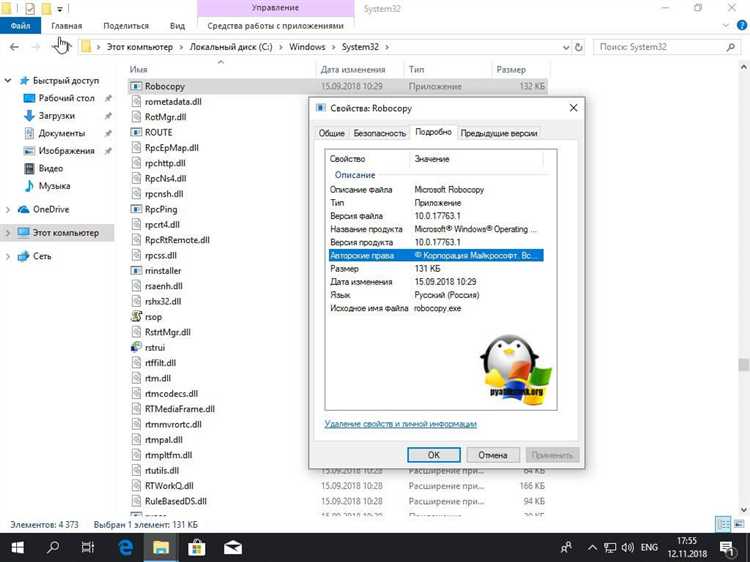
Task: Click the ENG language indicator
Action: pos(649,548)
